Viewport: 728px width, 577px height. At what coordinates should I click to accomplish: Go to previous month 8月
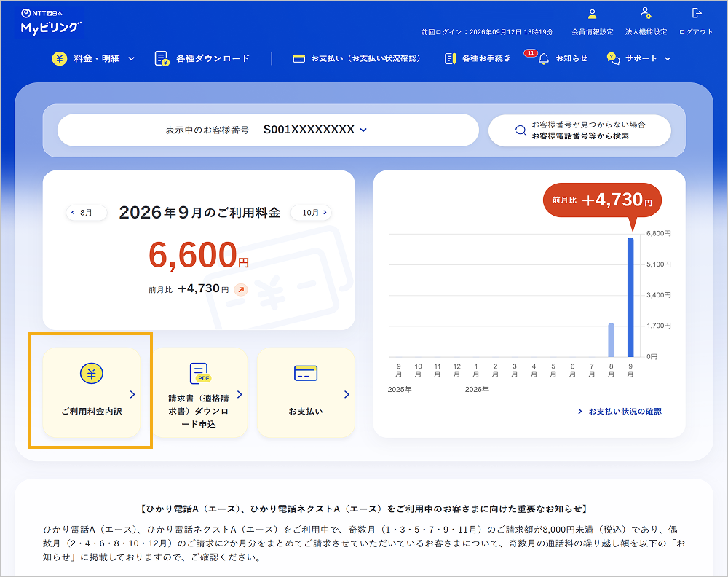click(x=87, y=213)
